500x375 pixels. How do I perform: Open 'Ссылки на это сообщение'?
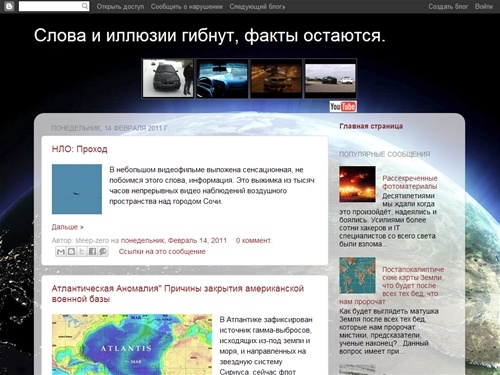click(x=162, y=252)
